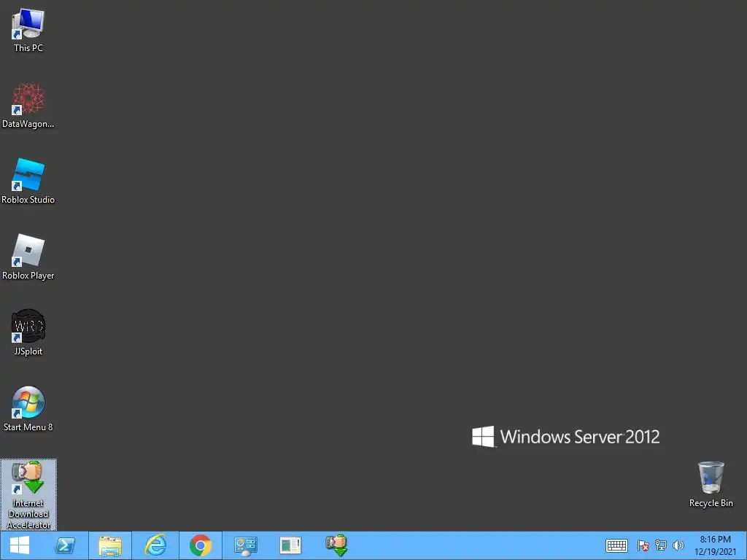
Task: Select the Recycle Bin icon
Action: coord(711,484)
